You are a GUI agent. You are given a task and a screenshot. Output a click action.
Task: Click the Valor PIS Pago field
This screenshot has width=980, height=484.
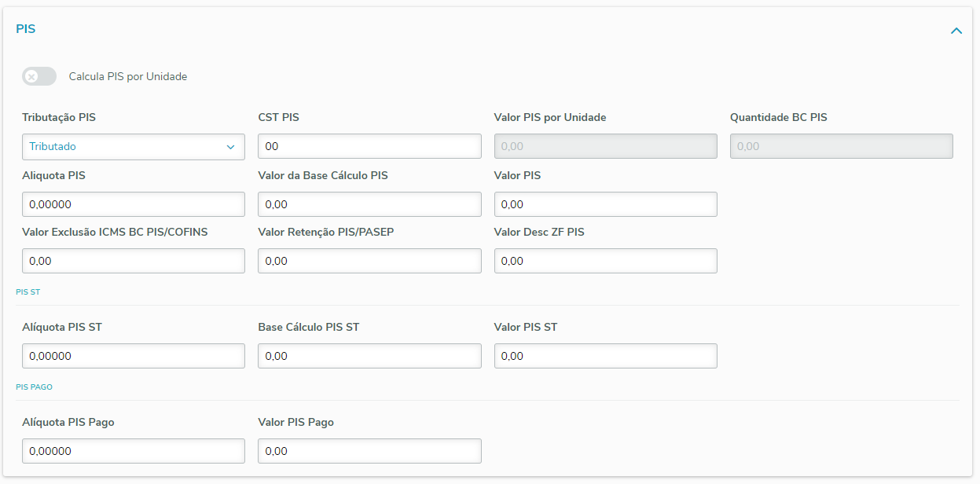pos(369,451)
